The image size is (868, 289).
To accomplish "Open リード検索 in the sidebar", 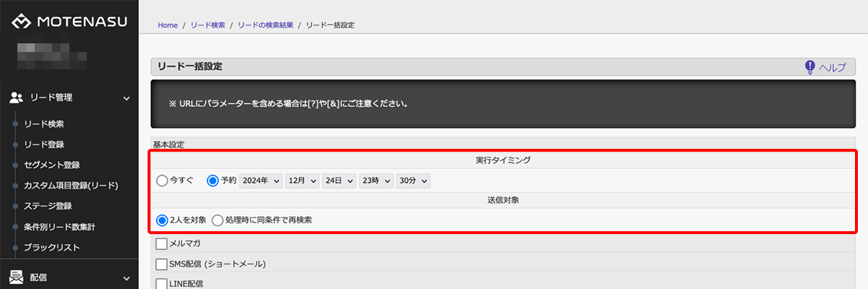I will (x=44, y=124).
